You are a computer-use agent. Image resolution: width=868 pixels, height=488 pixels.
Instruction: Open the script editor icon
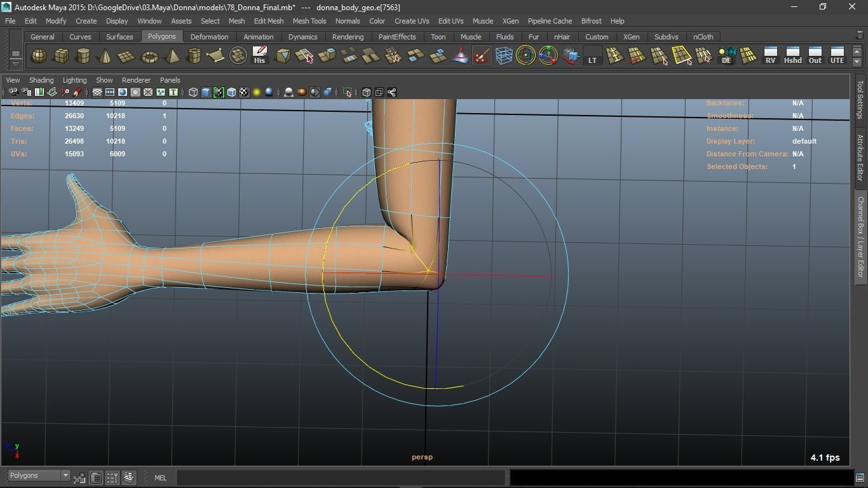(x=860, y=477)
